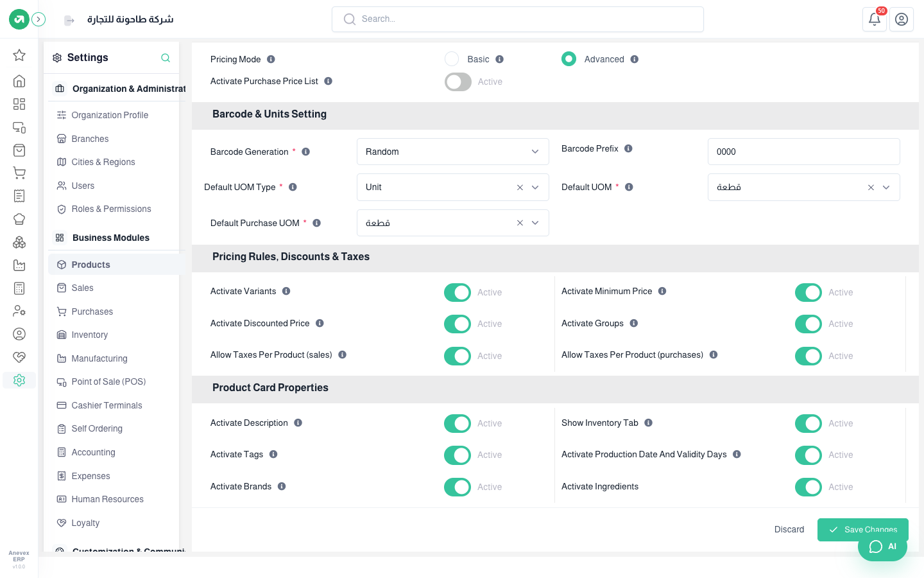Screen dimensions: 924x578
Task: Open Default UOM Type dropdown
Action: 453,188
